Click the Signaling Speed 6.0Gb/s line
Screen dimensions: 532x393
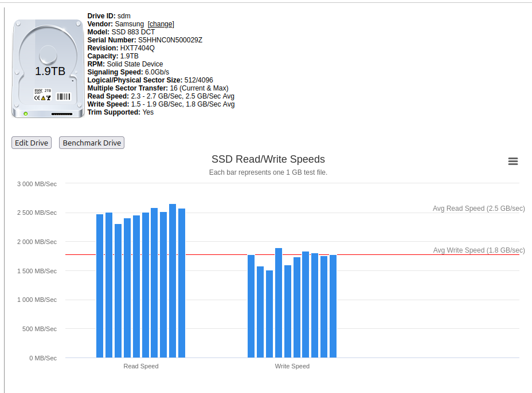pos(128,72)
